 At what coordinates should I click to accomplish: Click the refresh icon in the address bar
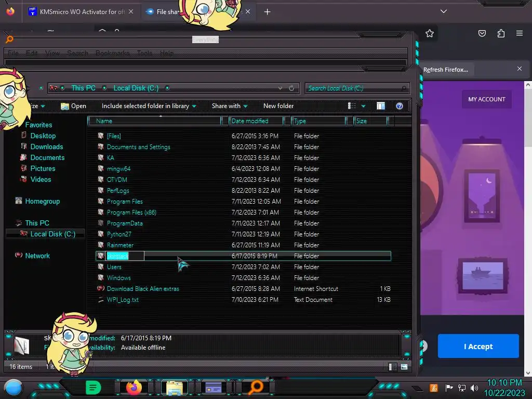click(291, 88)
